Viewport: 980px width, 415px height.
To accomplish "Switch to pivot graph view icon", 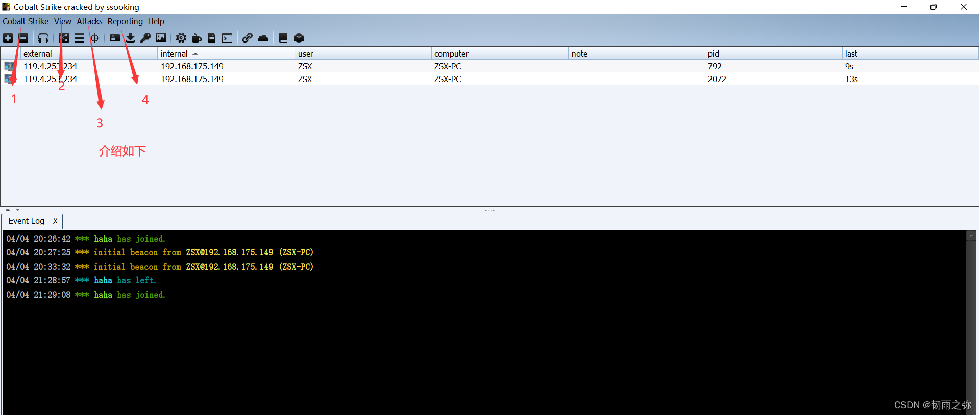I will click(x=64, y=38).
